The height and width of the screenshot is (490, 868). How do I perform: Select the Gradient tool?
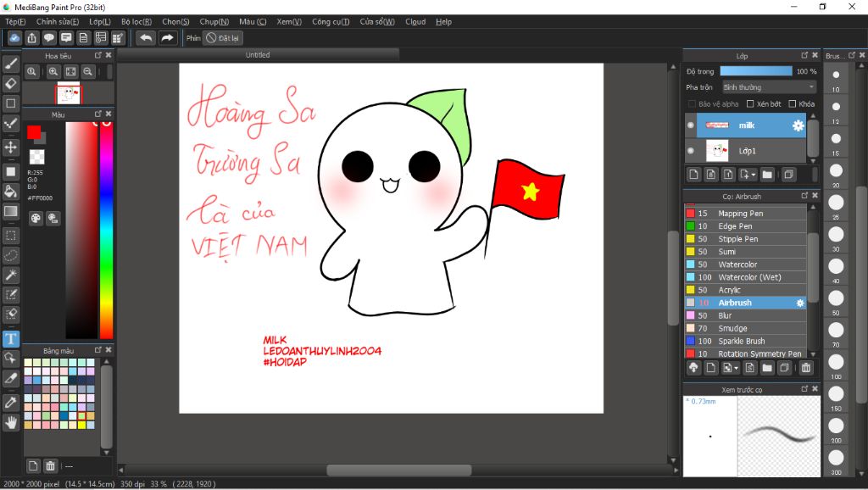coord(10,211)
